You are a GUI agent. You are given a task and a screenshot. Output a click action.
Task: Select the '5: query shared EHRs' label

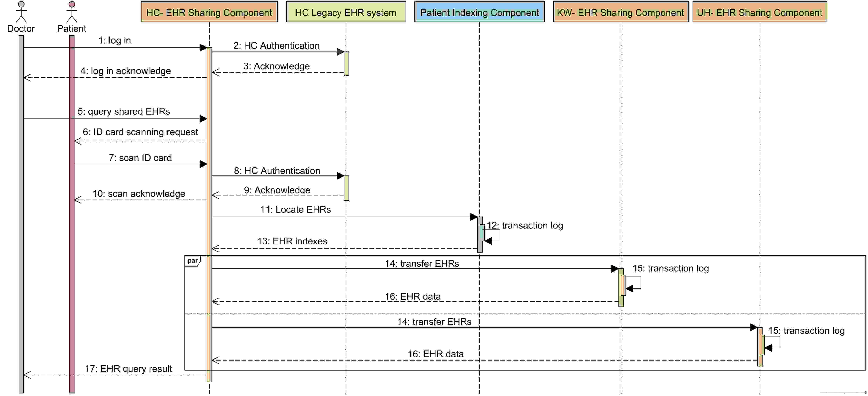click(x=124, y=111)
